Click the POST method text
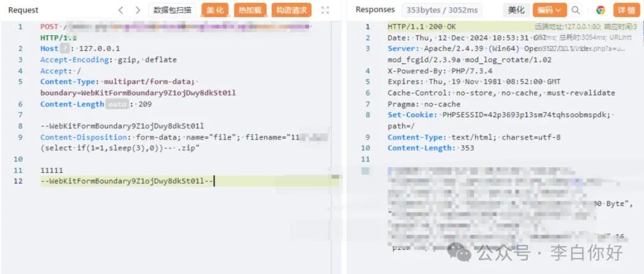The height and width of the screenshot is (274, 644). tap(49, 27)
